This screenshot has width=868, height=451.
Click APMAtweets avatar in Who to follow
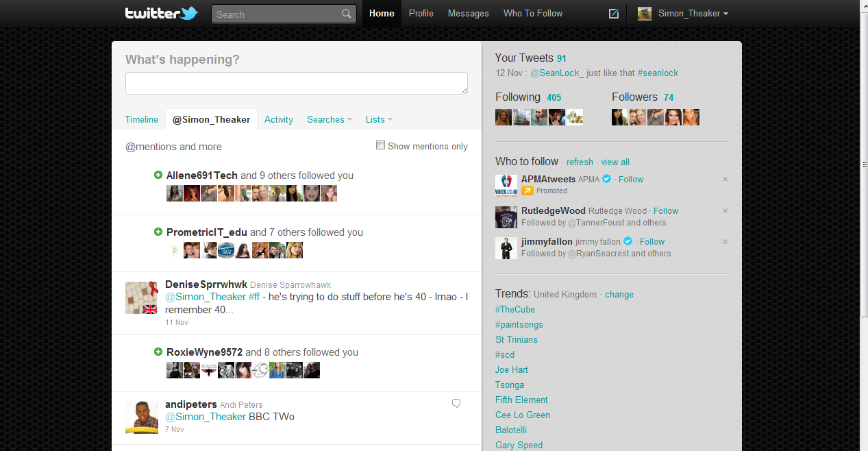coord(506,186)
